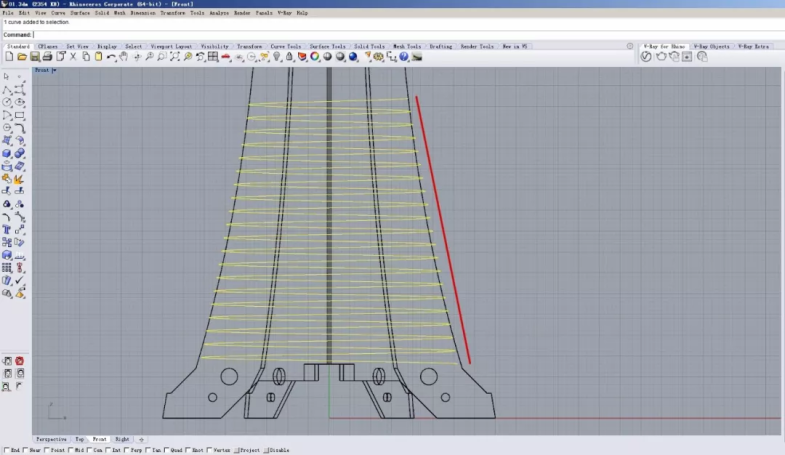This screenshot has height=455, width=785.
Task: Check the Quad osnap option
Action: click(x=167, y=451)
